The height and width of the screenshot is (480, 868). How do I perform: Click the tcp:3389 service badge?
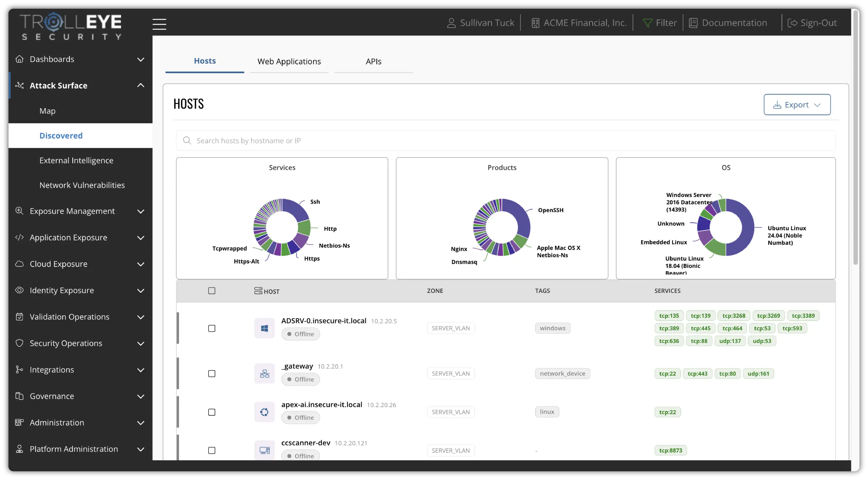pyautogui.click(x=803, y=316)
